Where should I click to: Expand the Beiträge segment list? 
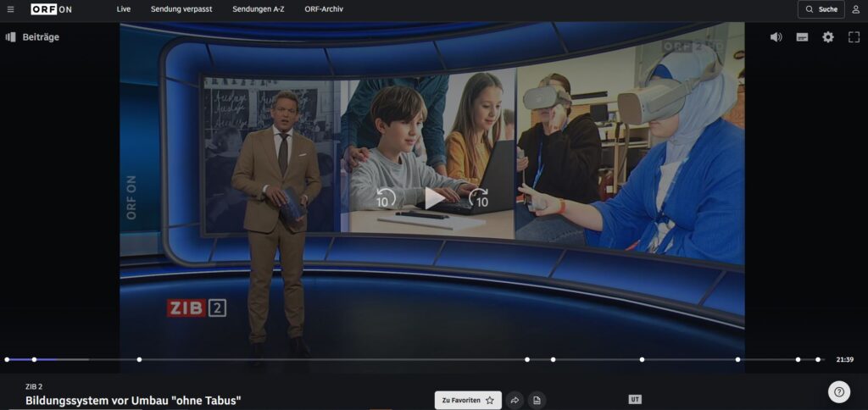pos(32,37)
